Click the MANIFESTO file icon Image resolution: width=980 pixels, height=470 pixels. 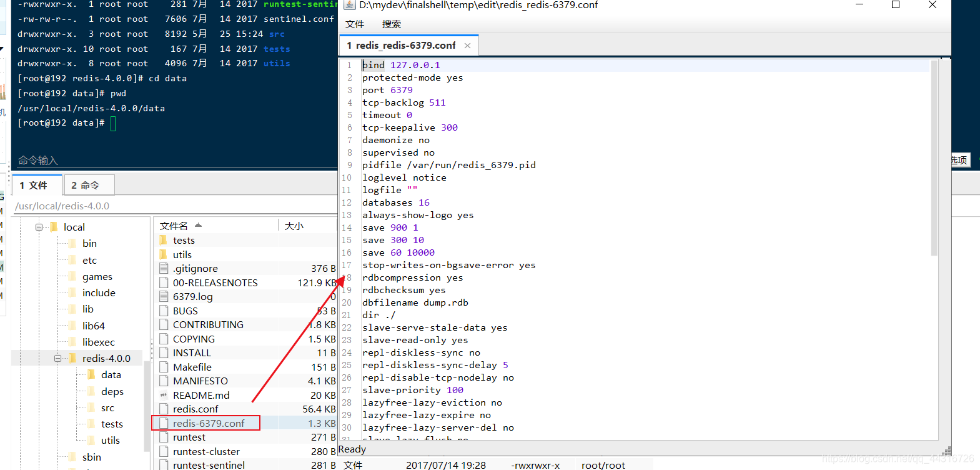[x=164, y=381]
